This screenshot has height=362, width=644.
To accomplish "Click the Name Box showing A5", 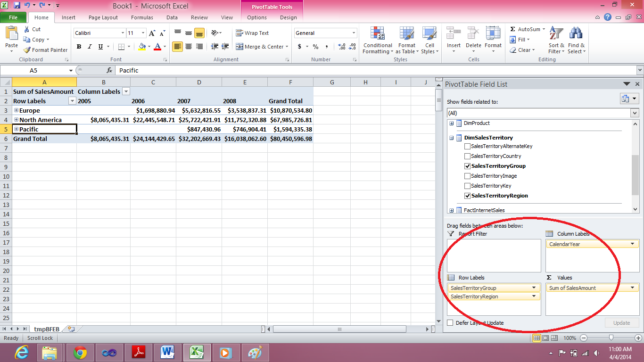I will 34,70.
